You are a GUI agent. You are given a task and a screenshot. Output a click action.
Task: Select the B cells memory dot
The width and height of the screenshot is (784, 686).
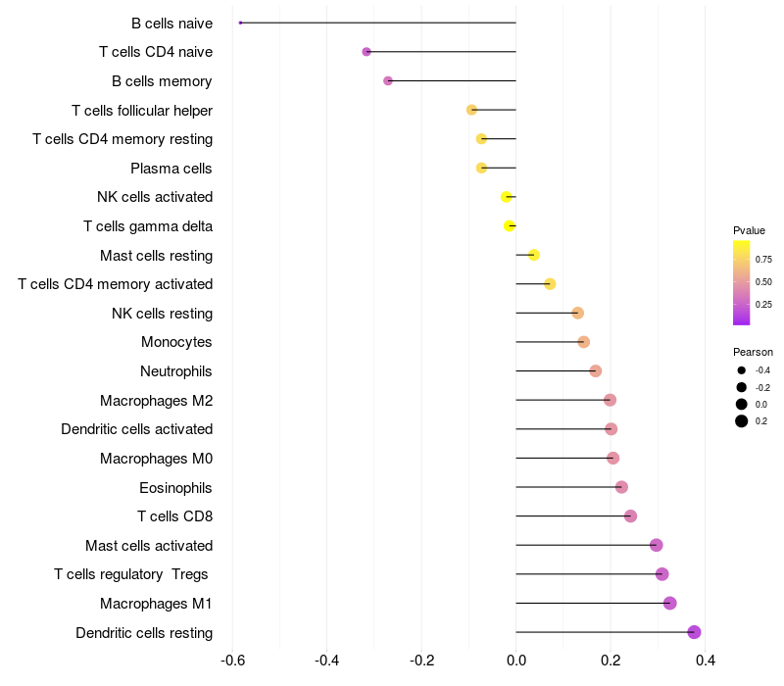pyautogui.click(x=388, y=80)
